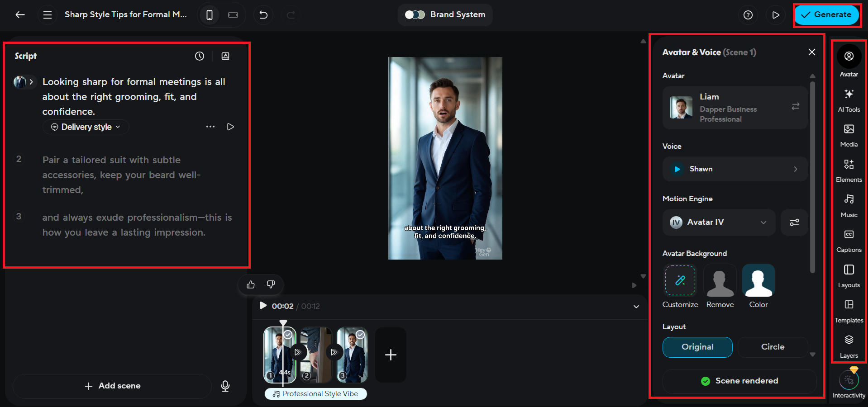Select script line 'and always exude professionalism'
Screen dimensions: 868x407
[x=137, y=225]
